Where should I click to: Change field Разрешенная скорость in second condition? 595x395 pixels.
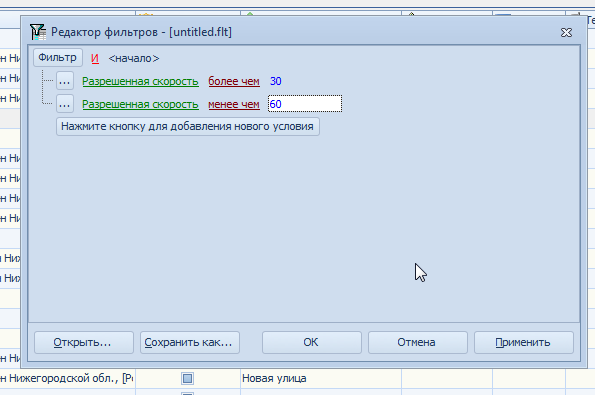click(140, 104)
